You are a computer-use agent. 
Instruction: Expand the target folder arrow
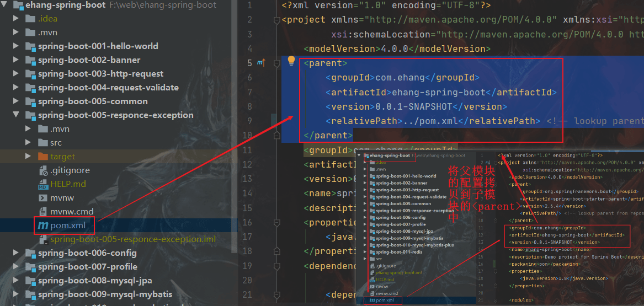click(x=28, y=156)
